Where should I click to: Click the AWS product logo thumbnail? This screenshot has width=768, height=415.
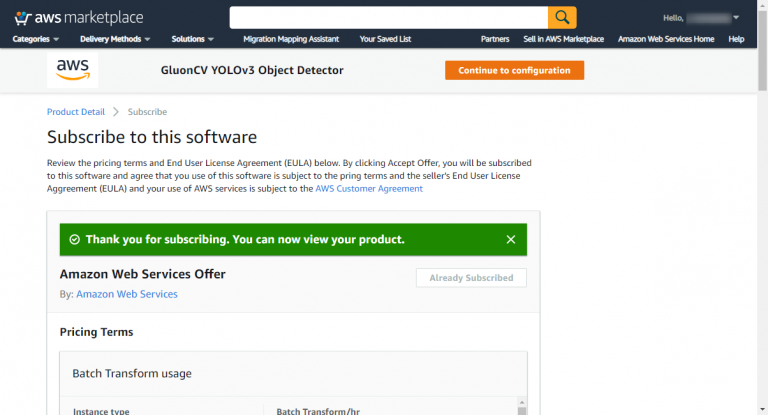[x=72, y=70]
